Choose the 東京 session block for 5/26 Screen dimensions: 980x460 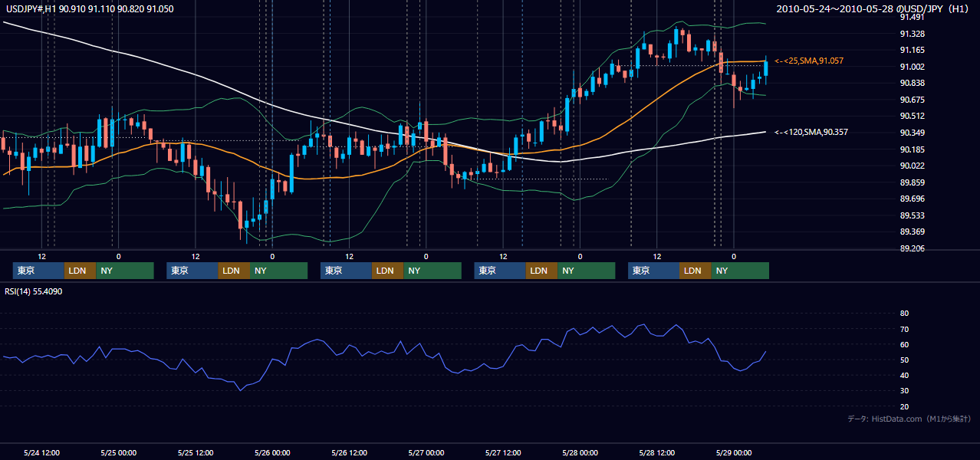point(346,271)
